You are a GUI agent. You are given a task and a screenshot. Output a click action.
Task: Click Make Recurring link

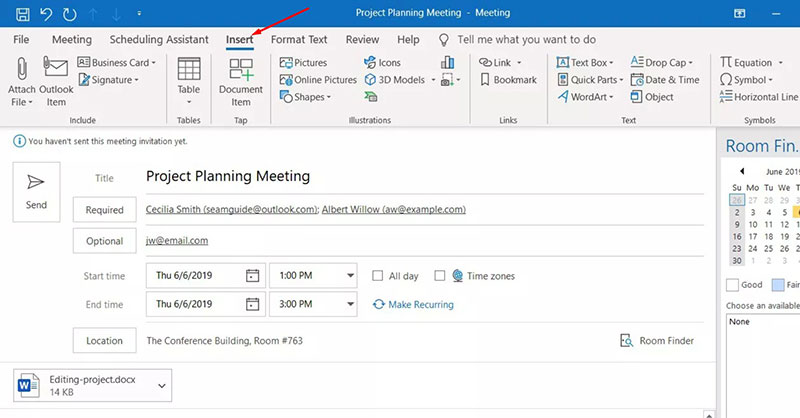point(413,304)
